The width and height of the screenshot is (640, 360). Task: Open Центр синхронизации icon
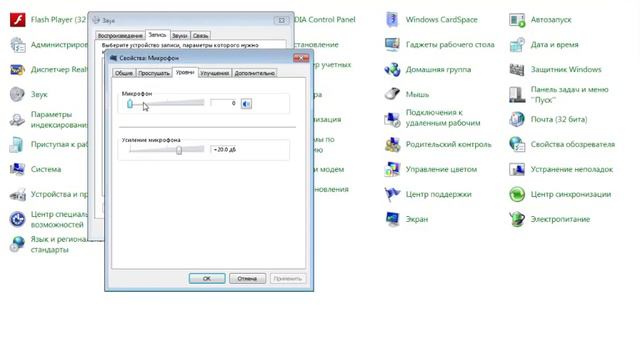tap(517, 194)
